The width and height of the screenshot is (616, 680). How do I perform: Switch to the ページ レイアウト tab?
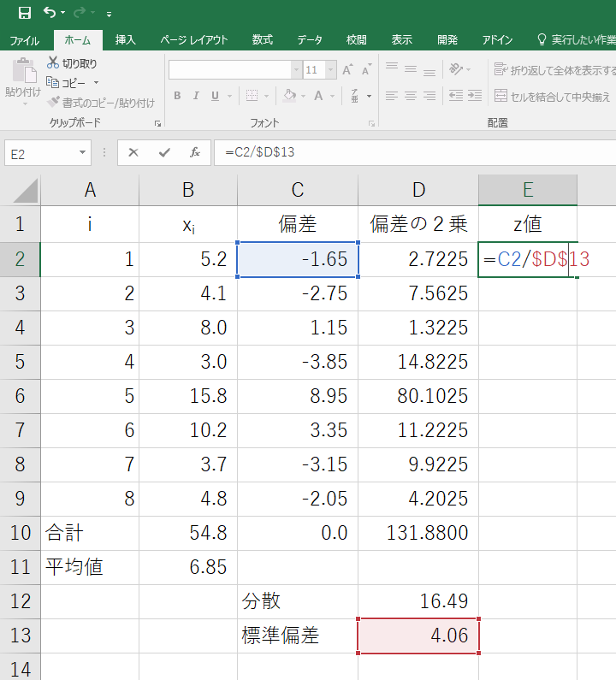click(x=194, y=40)
